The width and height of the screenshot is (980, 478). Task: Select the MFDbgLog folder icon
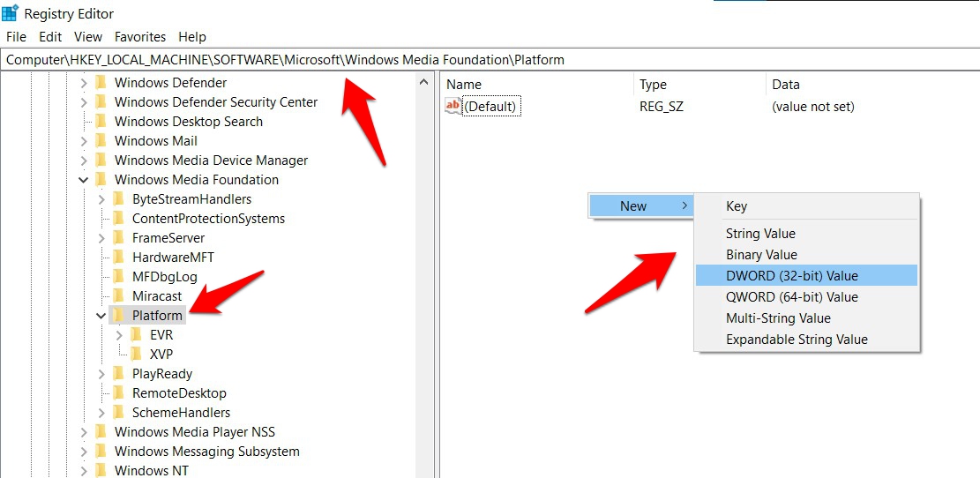(118, 277)
